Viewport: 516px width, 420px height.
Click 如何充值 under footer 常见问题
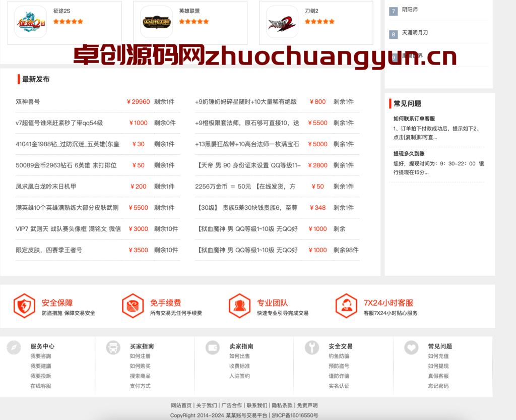[x=438, y=356]
